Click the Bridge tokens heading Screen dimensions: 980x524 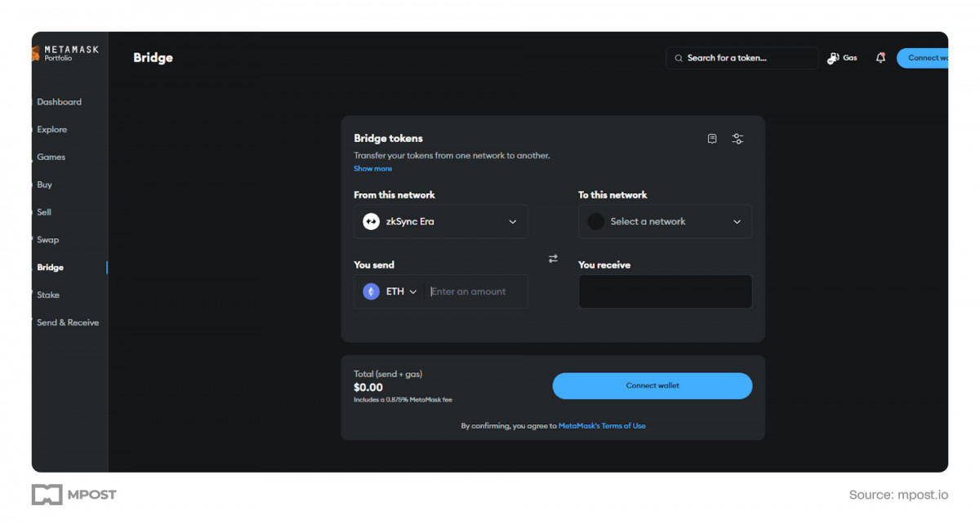388,139
